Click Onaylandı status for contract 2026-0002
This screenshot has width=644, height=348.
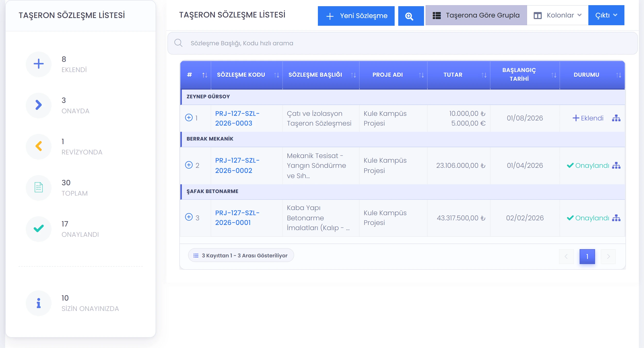tap(588, 166)
